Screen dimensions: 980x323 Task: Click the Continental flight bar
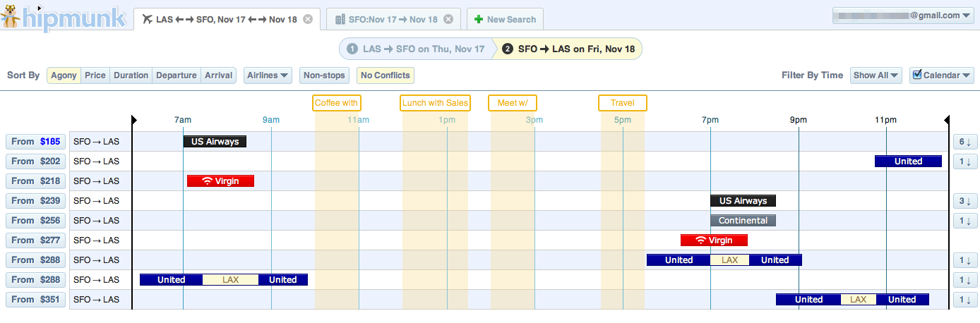pos(743,221)
